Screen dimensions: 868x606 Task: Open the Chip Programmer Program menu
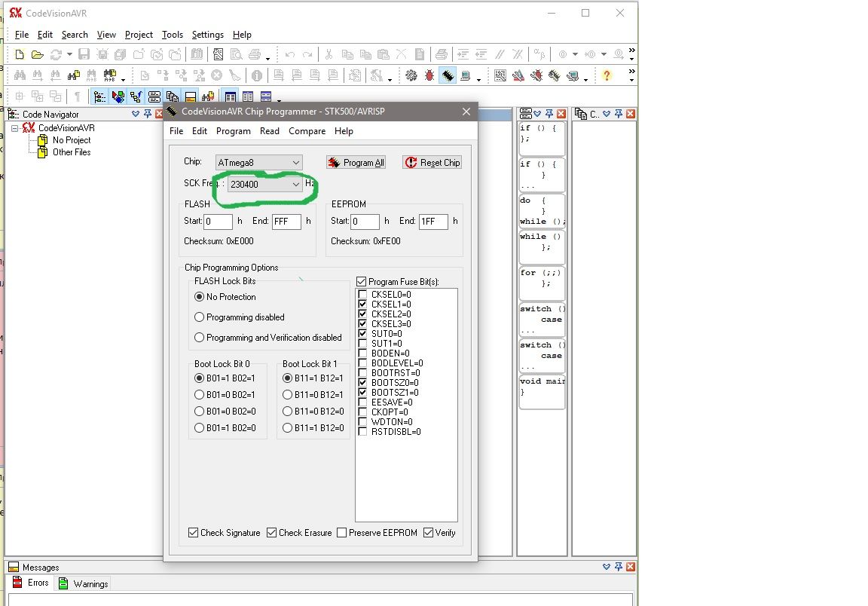pos(233,130)
